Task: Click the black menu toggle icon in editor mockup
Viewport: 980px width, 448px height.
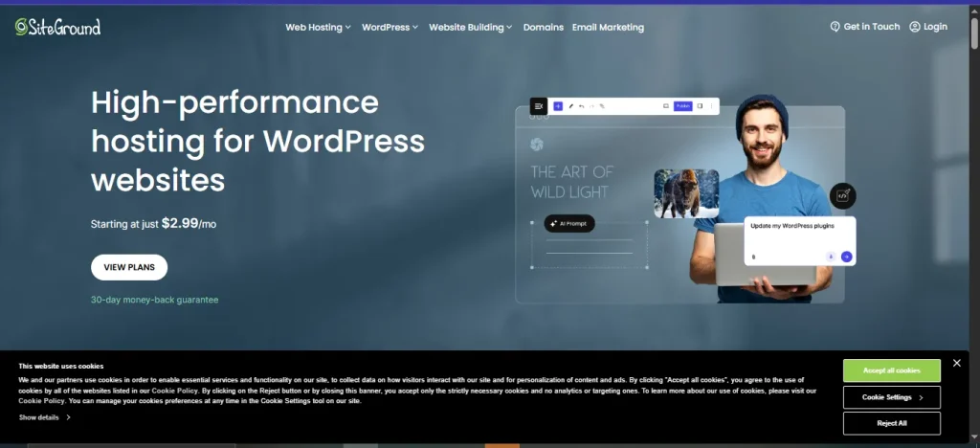Action: coord(539,106)
